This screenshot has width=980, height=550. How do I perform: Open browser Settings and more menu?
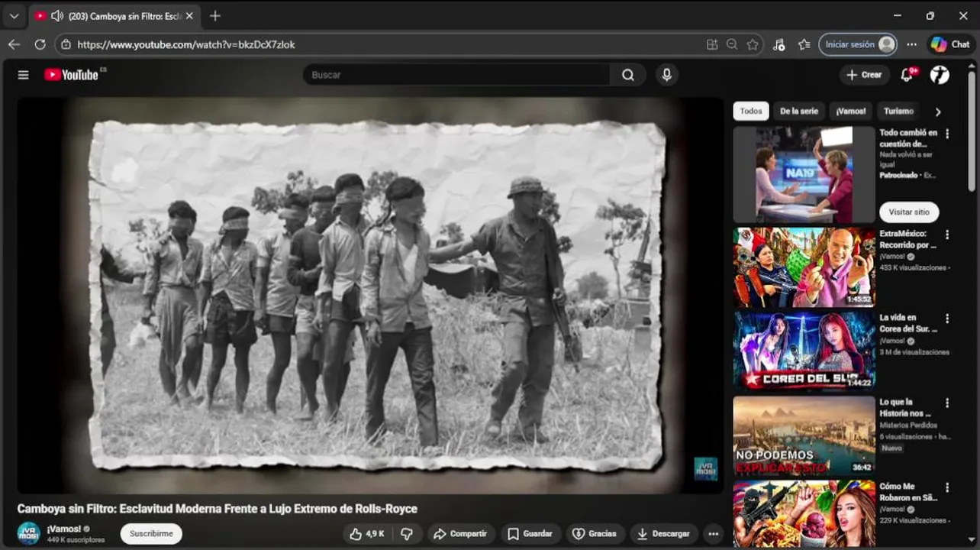pyautogui.click(x=911, y=44)
